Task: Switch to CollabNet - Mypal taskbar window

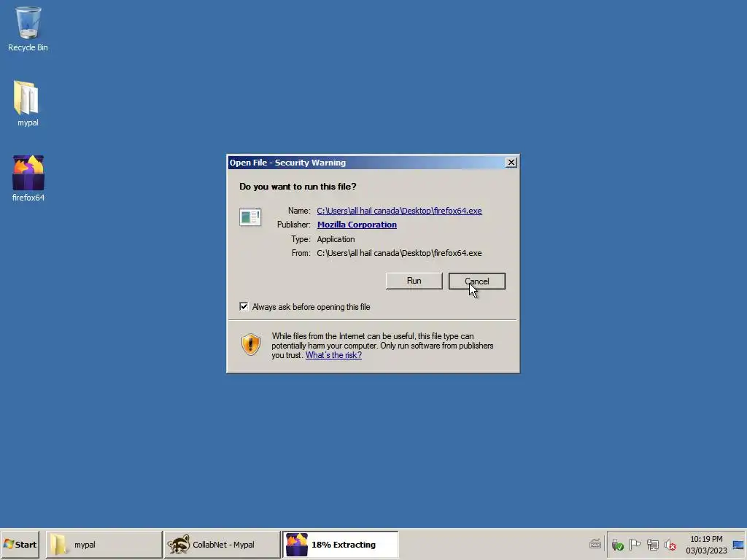Action: click(222, 544)
